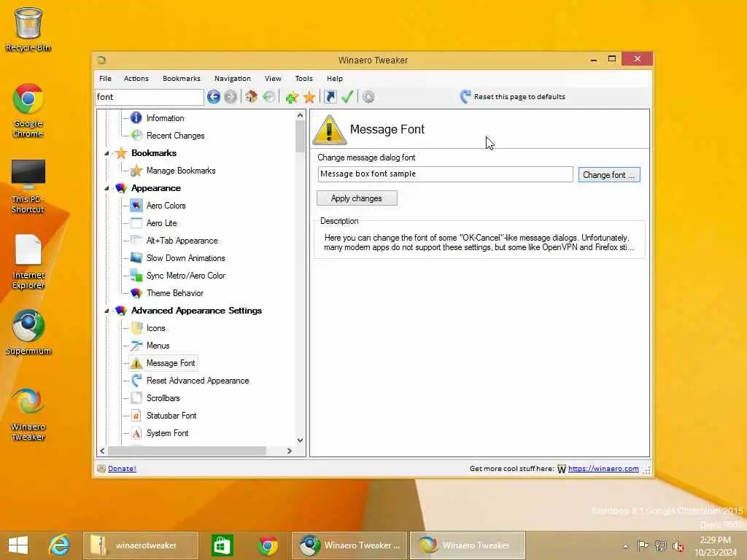This screenshot has height=560, width=747.
Task: Click the Message box font sample field
Action: pos(446,174)
